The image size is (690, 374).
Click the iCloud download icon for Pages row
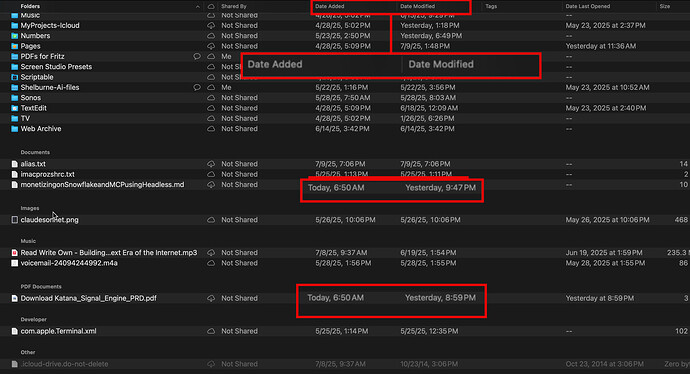click(211, 46)
